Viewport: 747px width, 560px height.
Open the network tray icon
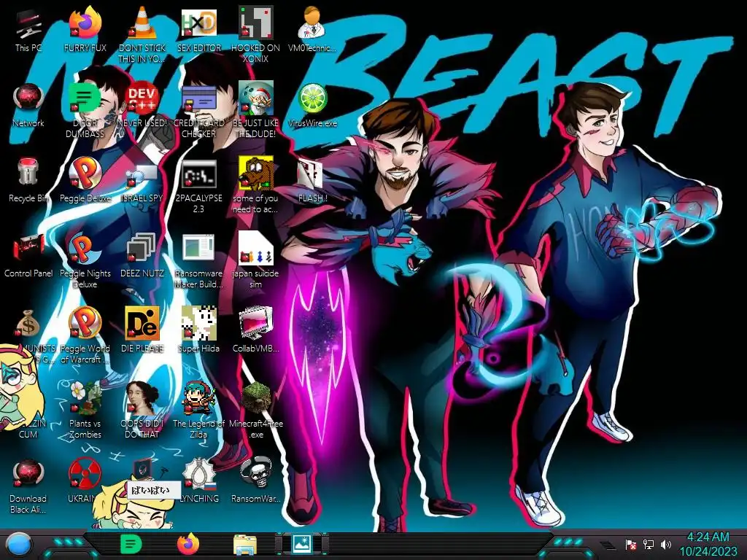[648, 544]
